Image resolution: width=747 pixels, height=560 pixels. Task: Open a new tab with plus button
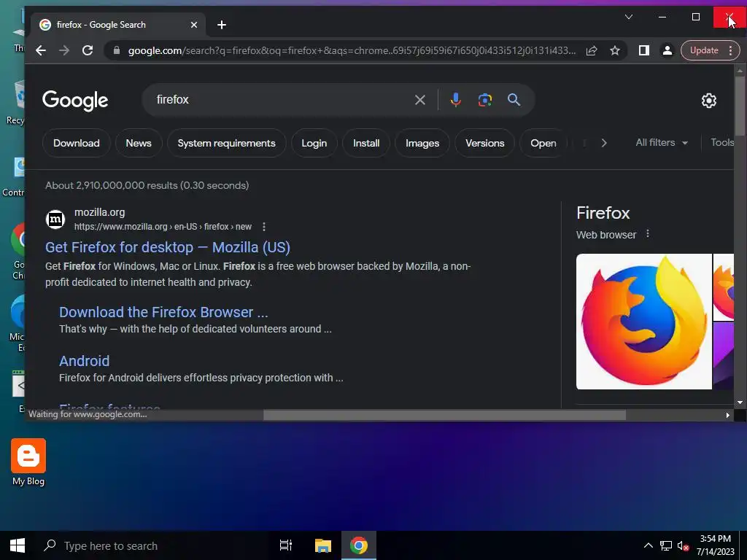(222, 25)
